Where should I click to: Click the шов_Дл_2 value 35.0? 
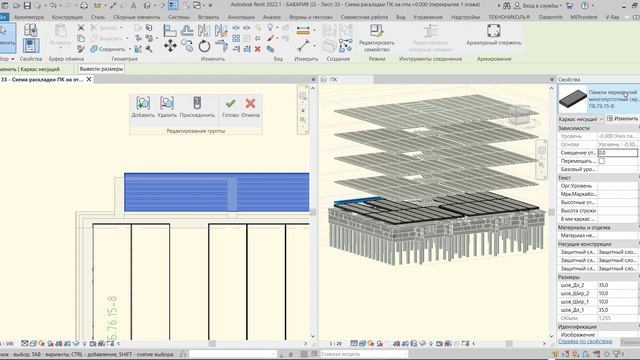point(618,285)
